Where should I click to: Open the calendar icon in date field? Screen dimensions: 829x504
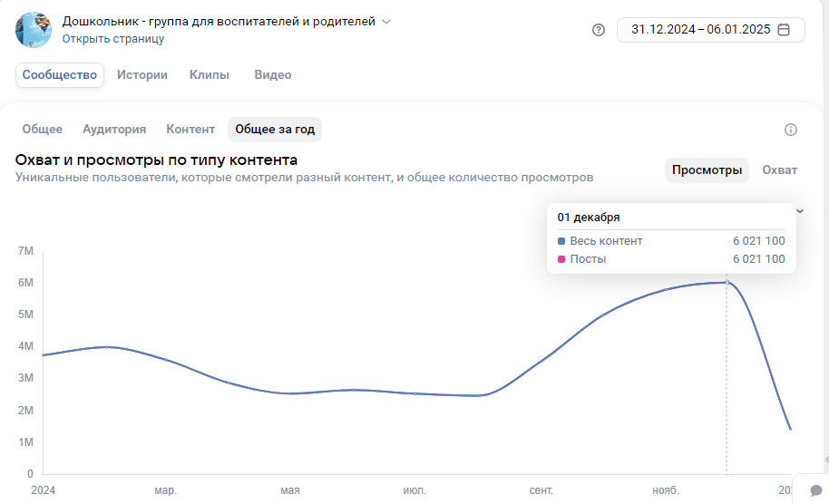(784, 30)
